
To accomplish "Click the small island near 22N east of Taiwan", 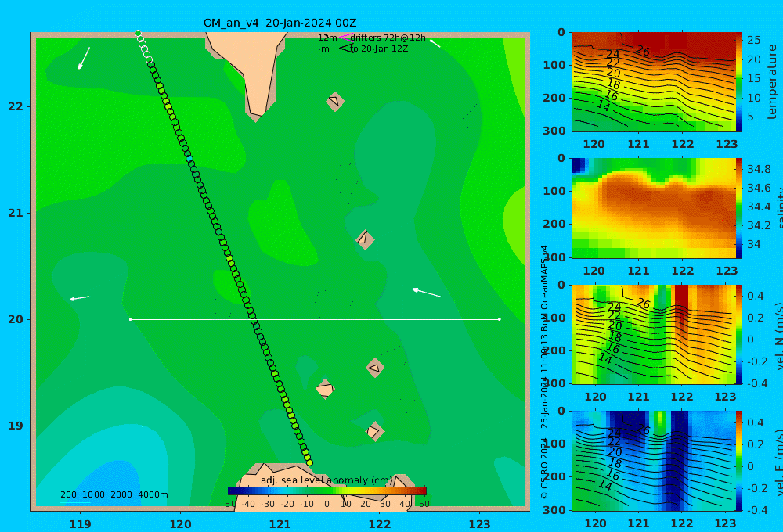I will 335,101.
